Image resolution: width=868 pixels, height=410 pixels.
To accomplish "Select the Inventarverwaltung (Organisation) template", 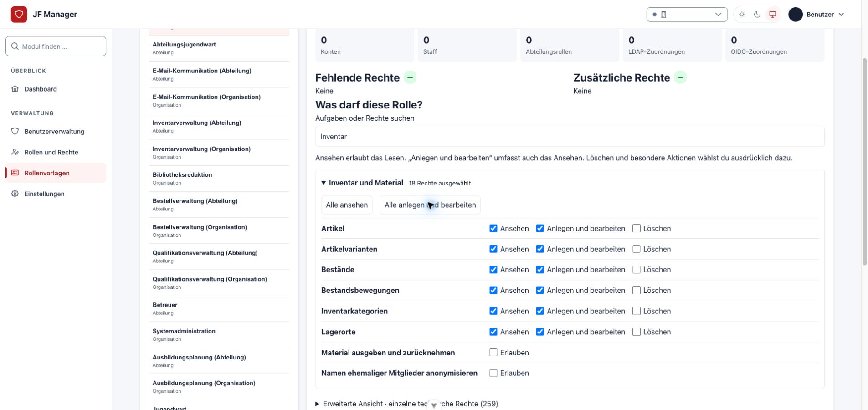I will click(219, 153).
